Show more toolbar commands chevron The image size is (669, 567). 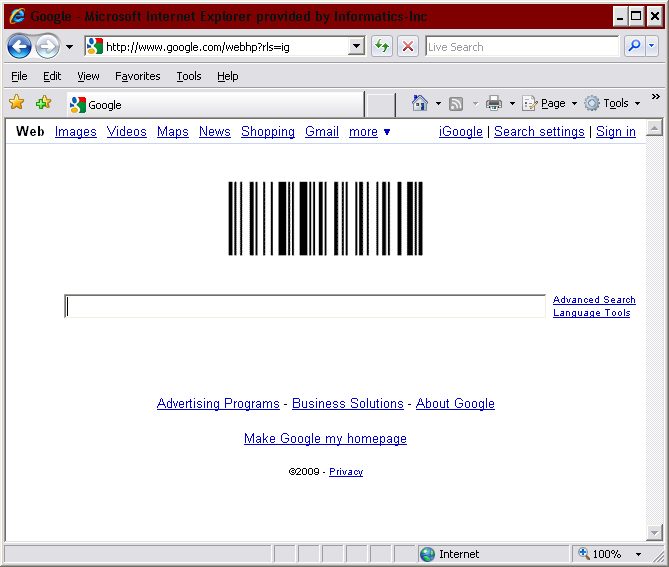pyautogui.click(x=656, y=97)
